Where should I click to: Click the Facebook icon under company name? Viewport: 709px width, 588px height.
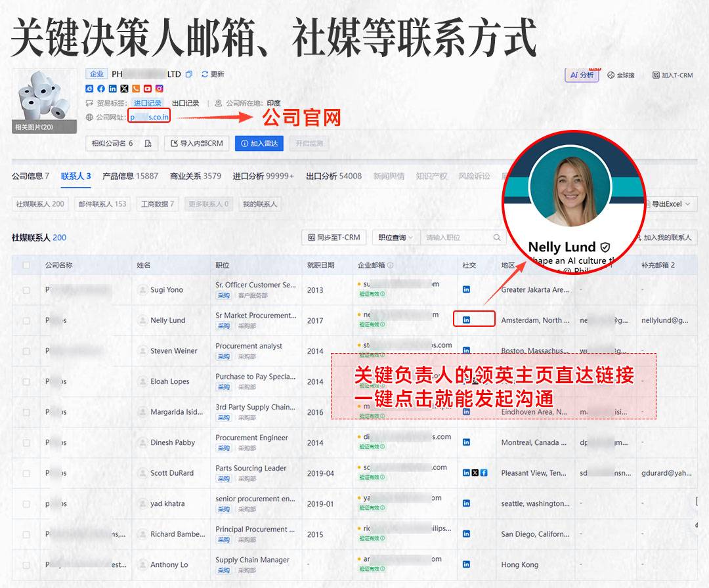[101, 89]
